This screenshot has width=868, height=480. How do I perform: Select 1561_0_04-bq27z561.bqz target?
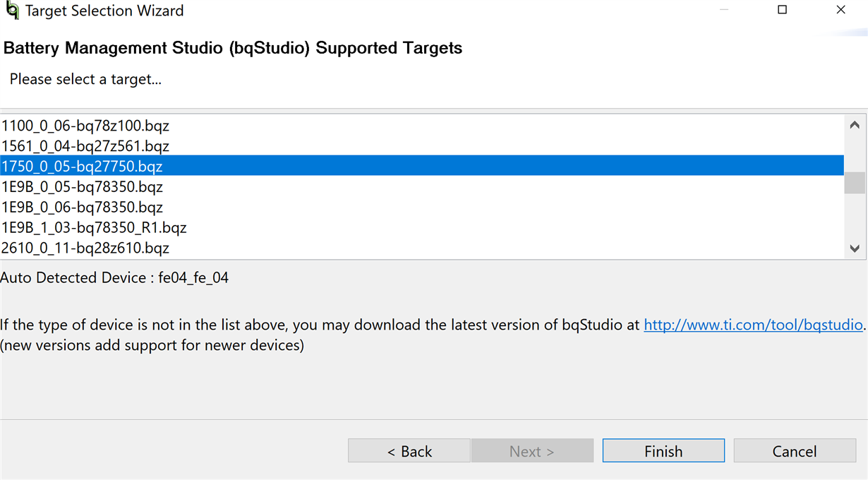[x=422, y=146]
